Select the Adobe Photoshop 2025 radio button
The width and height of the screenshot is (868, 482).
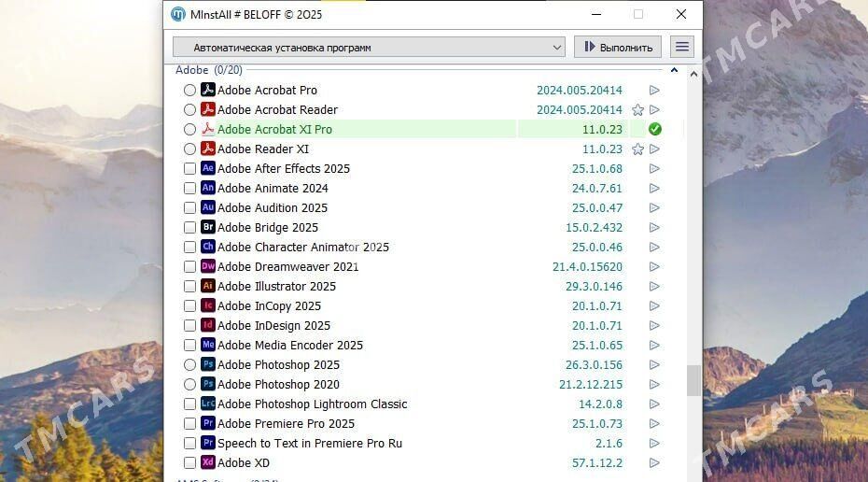coord(189,364)
